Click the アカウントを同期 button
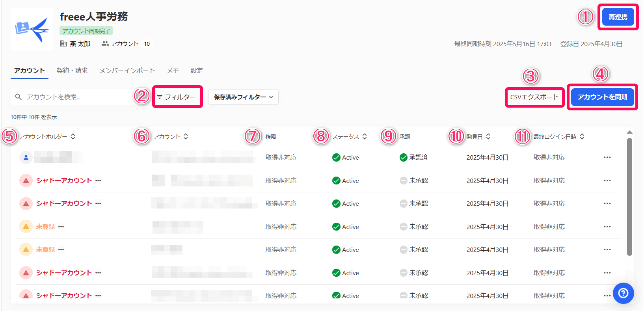644x311 pixels. coord(602,97)
